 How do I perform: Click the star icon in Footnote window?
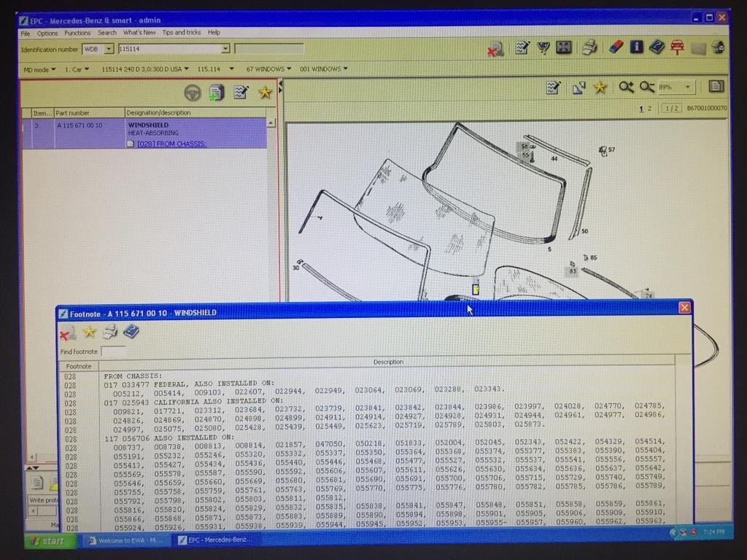coord(89,332)
